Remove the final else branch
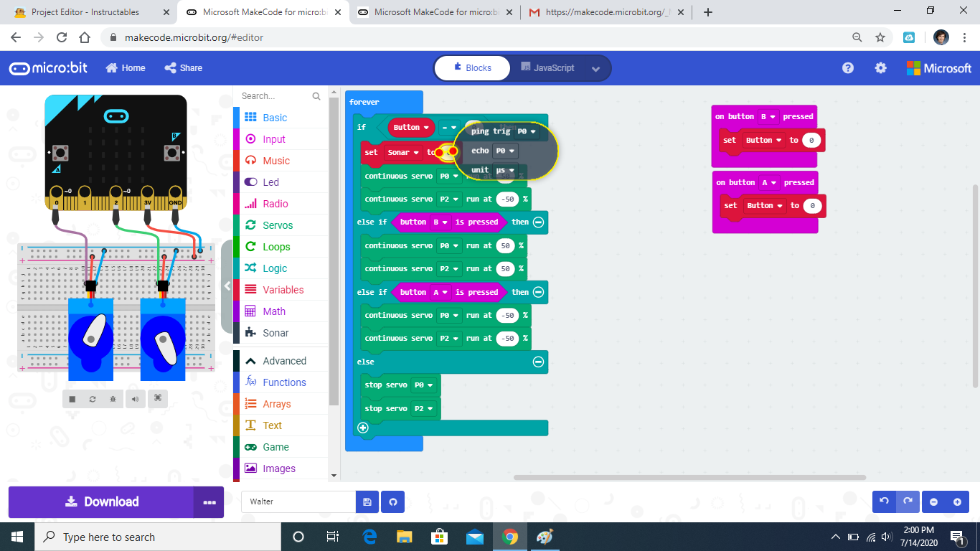980x551 pixels. point(538,362)
